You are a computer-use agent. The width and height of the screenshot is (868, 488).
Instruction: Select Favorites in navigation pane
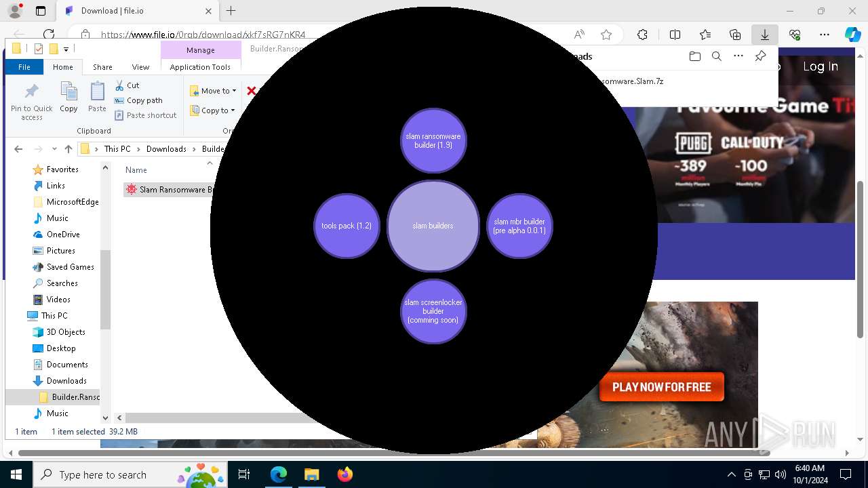62,169
